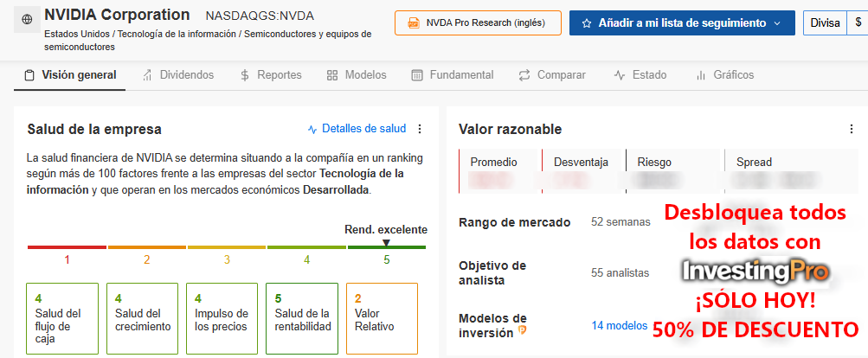Click the clipboard icon of Visión general
The height and width of the screenshot is (358, 868).
pos(29,75)
